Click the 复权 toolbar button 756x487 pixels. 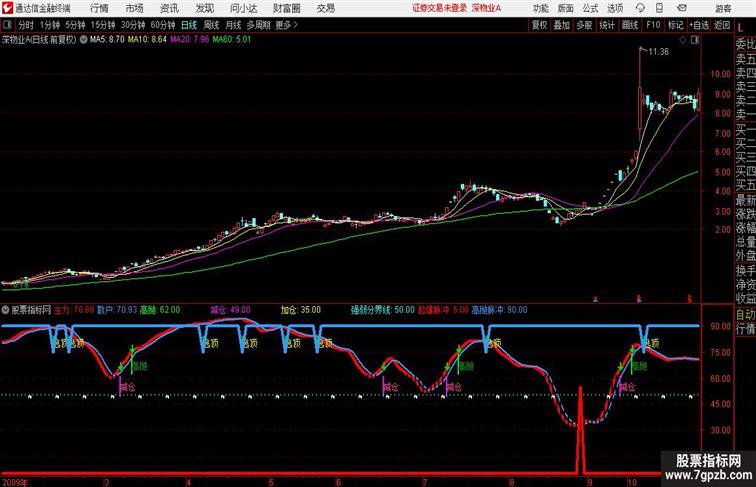point(540,25)
